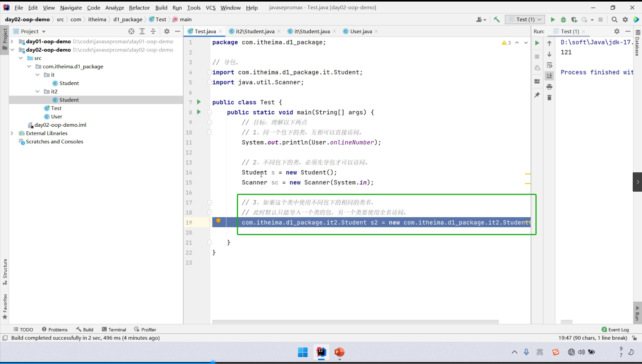Switch to User.java editor tab

click(x=361, y=31)
